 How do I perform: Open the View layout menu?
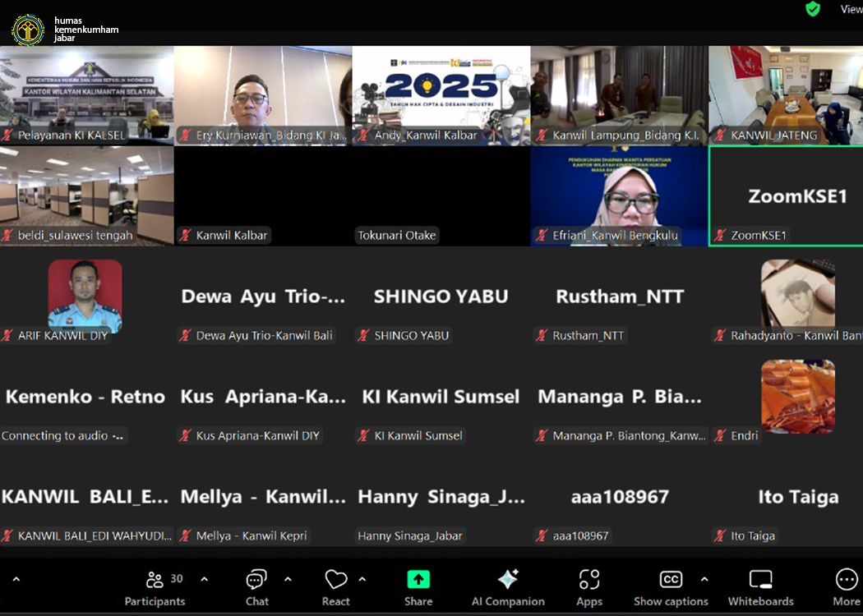point(850,9)
